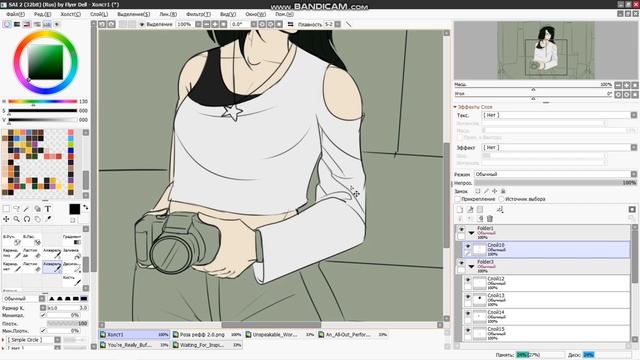Open the Окно menu
This screenshot has height=360, width=640.
(256, 14)
